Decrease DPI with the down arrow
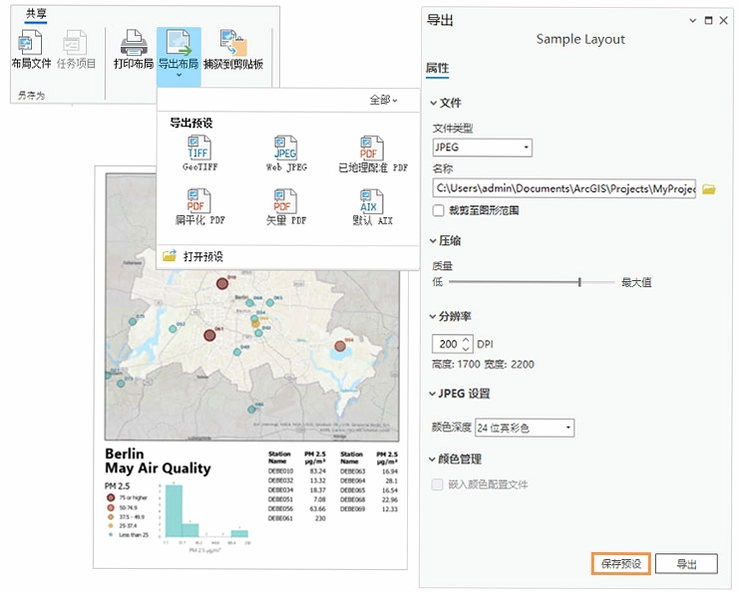The width and height of the screenshot is (739, 592). [466, 349]
